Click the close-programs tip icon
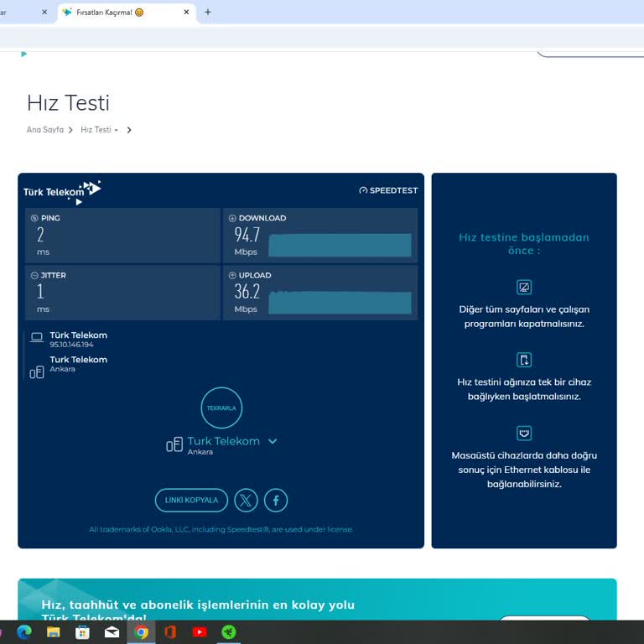Image resolution: width=644 pixels, height=644 pixels. (523, 287)
